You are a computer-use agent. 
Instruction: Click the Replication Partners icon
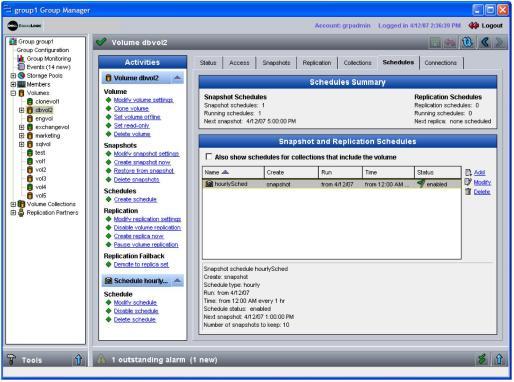(x=21, y=212)
